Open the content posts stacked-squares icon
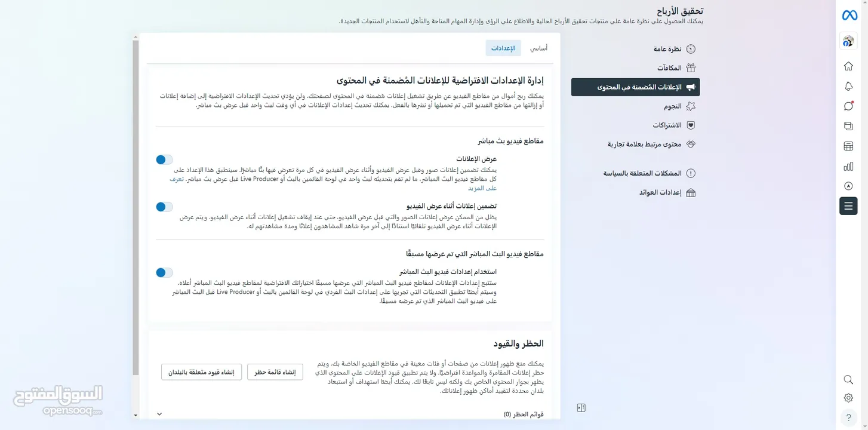This screenshot has height=430, width=868. click(848, 126)
